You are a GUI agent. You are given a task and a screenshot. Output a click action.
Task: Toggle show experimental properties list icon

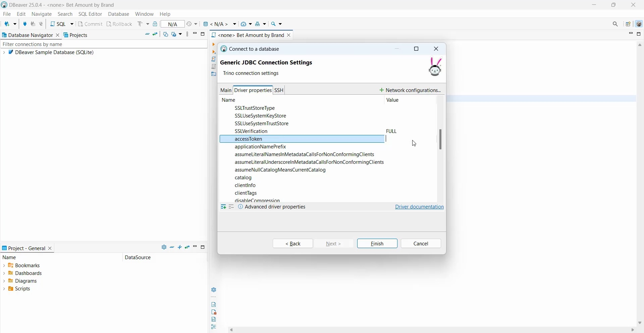click(x=231, y=207)
